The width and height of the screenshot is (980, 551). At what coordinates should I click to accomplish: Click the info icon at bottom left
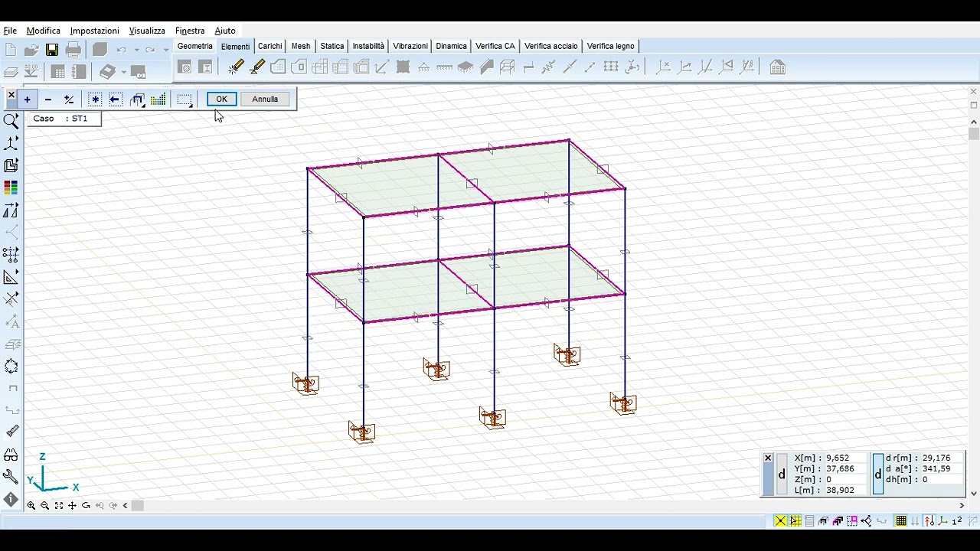(11, 499)
